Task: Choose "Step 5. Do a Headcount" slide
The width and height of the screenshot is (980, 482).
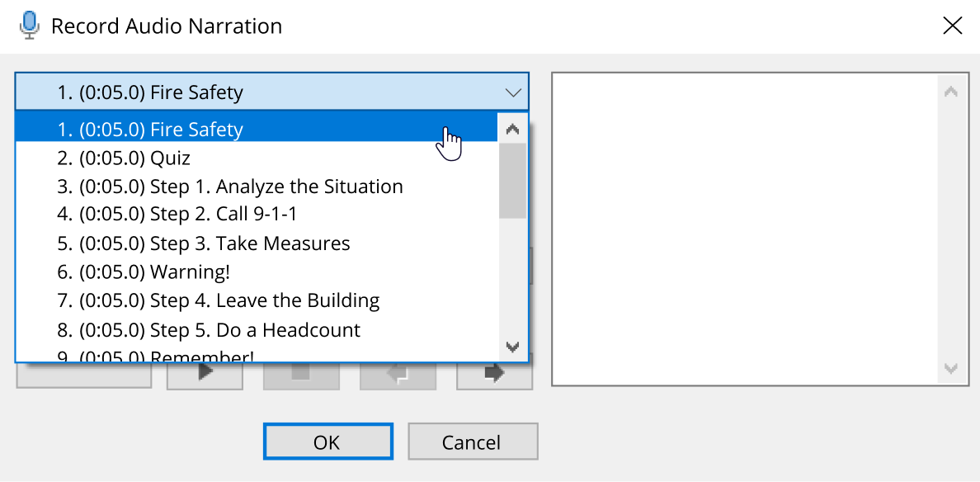Action: pos(247,329)
